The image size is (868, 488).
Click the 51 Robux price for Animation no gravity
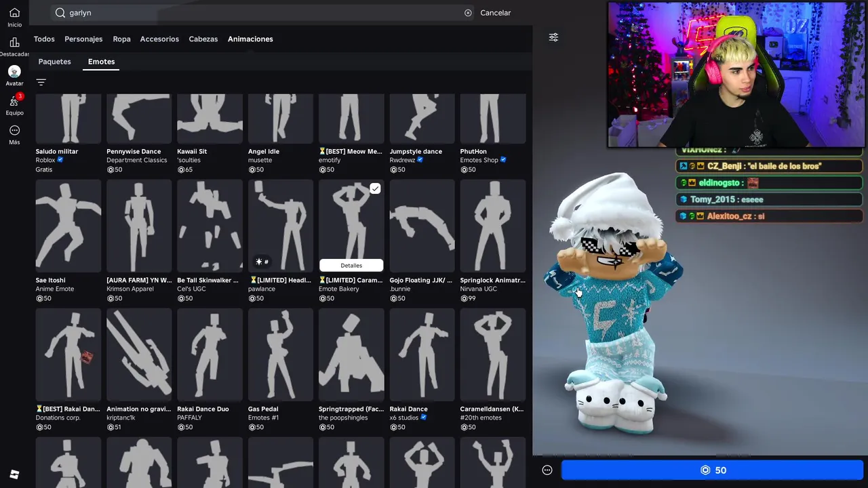pyautogui.click(x=114, y=427)
